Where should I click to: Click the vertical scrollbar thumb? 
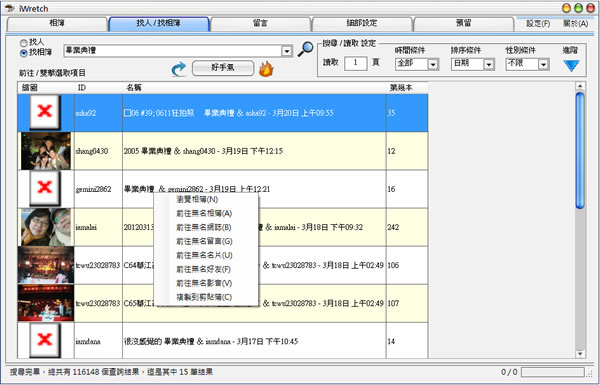(x=580, y=150)
